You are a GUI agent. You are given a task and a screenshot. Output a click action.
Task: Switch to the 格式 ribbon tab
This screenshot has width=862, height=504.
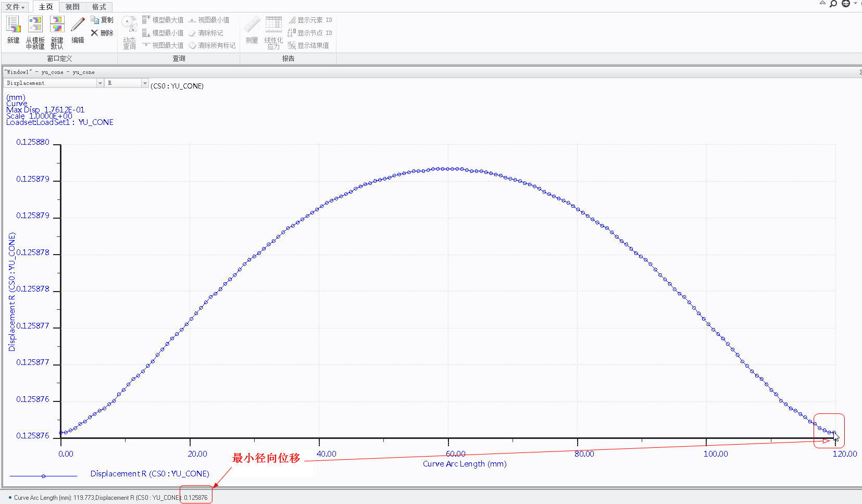(99, 7)
